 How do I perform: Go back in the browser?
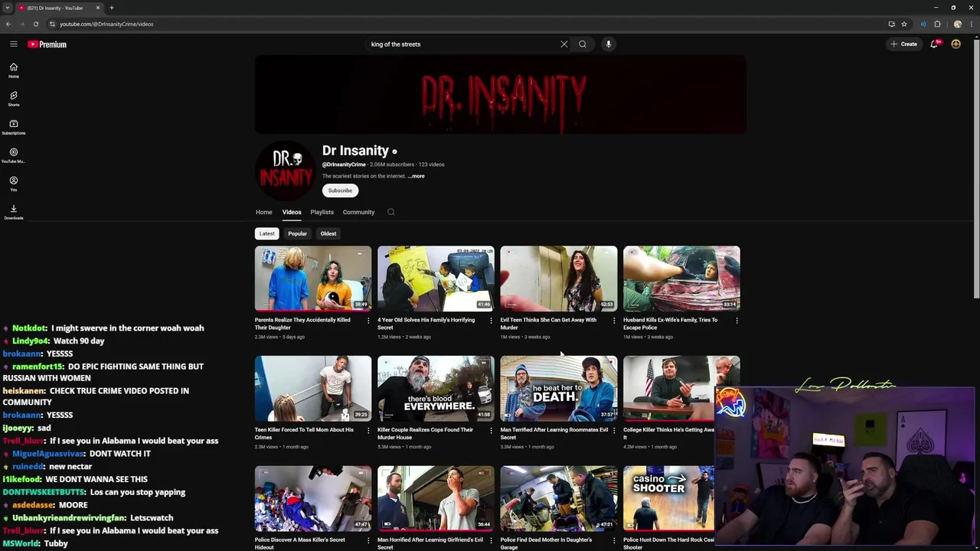[x=8, y=24]
